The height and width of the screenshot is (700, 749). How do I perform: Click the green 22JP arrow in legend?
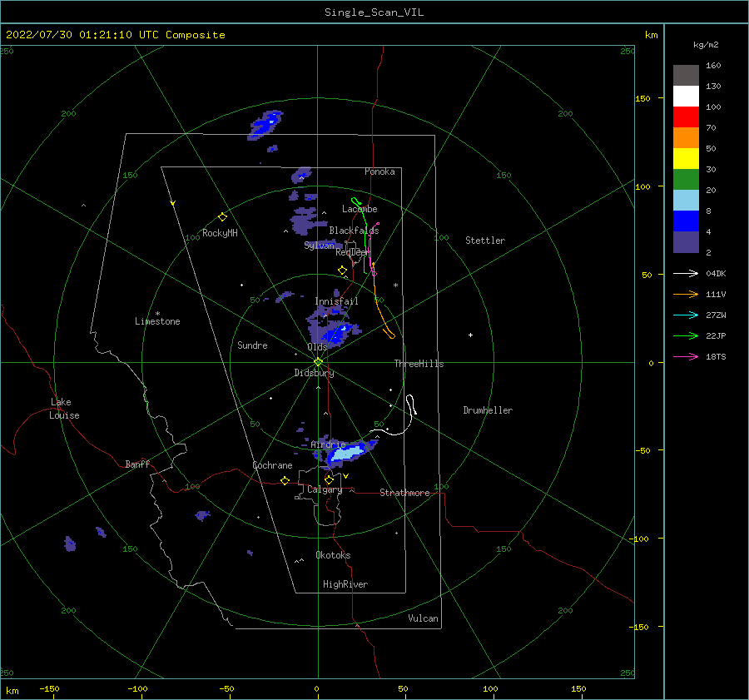686,336
